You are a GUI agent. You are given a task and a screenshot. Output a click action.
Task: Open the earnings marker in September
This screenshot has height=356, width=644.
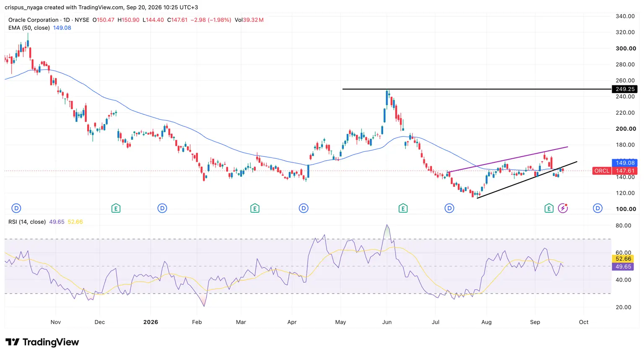click(549, 208)
